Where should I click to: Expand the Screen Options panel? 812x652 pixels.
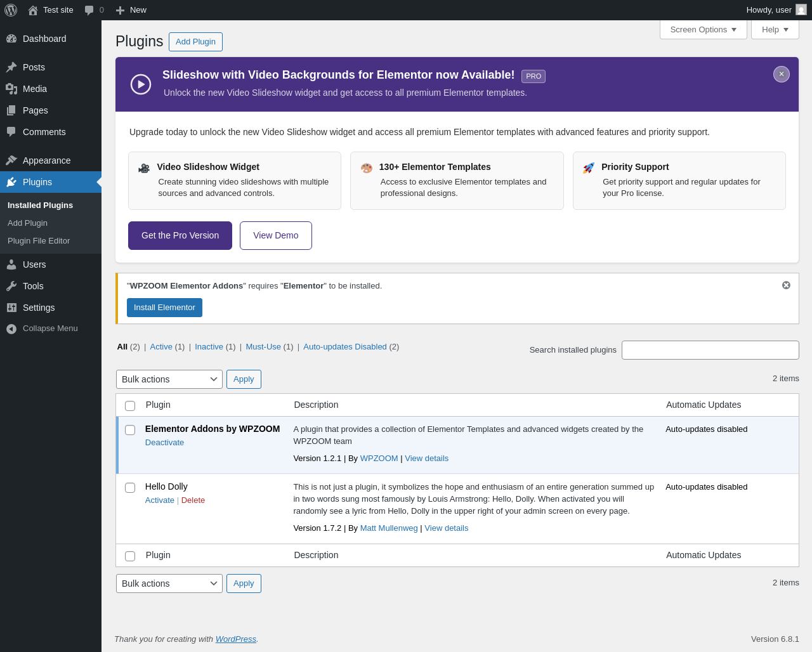704,29
